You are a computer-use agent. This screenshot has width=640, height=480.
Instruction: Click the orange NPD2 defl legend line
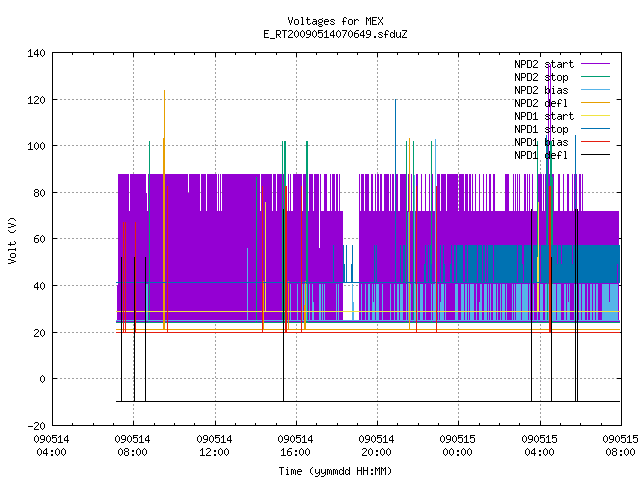[596, 103]
